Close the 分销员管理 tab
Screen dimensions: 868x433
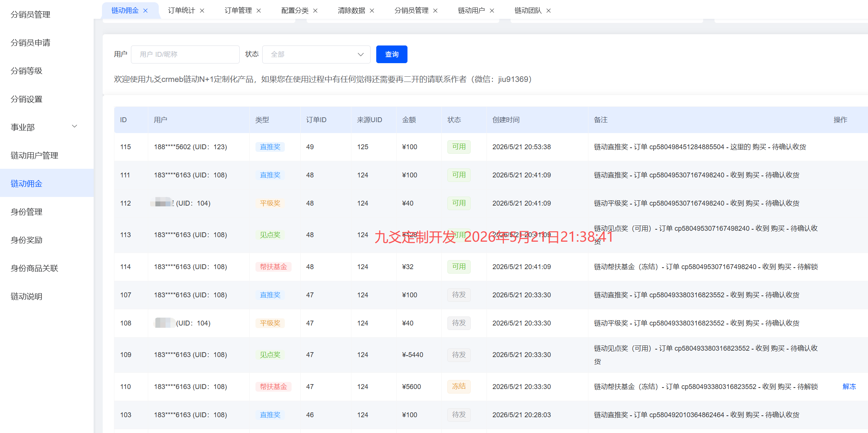[435, 11]
